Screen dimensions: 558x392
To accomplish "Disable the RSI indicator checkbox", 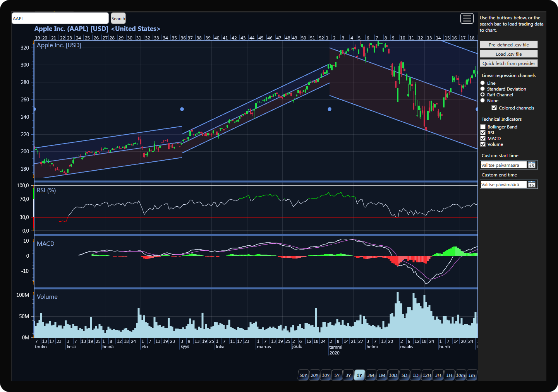I will click(x=483, y=133).
